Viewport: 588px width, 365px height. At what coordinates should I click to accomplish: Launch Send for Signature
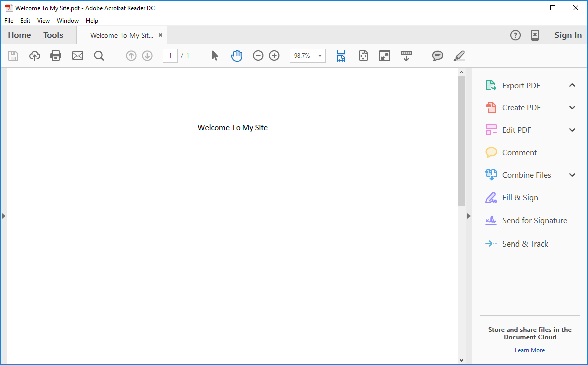pos(534,220)
